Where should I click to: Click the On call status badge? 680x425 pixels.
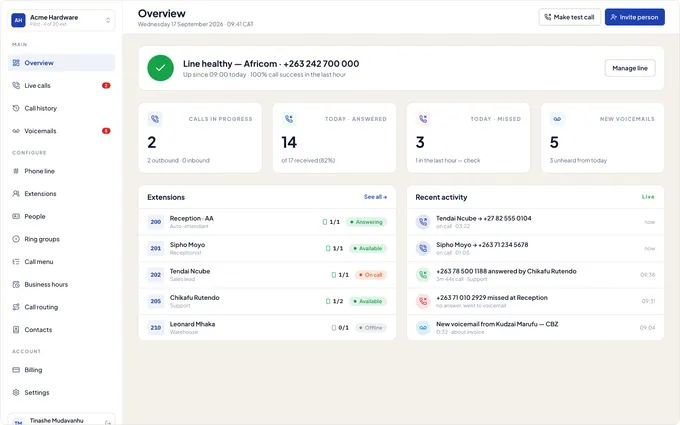370,275
